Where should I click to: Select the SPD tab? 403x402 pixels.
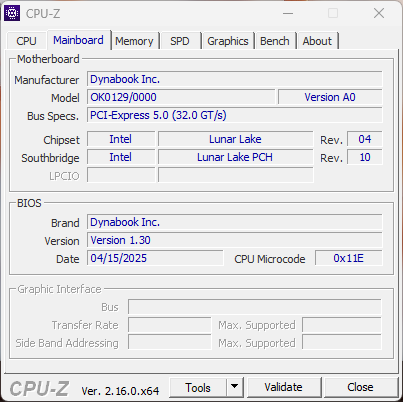(180, 41)
